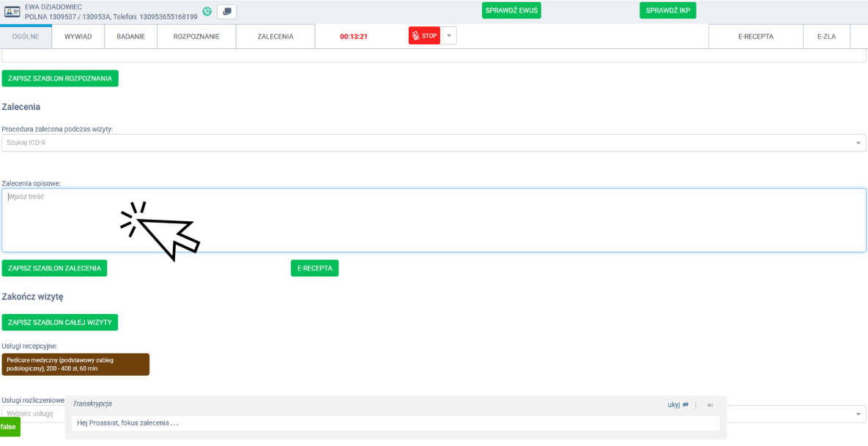Viewport: 868px width, 446px height.
Task: Click the patient ID card icon
Action: [x=12, y=12]
